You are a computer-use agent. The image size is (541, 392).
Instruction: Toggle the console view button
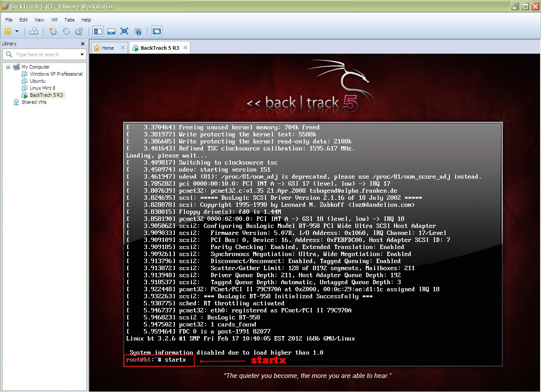[157, 31]
